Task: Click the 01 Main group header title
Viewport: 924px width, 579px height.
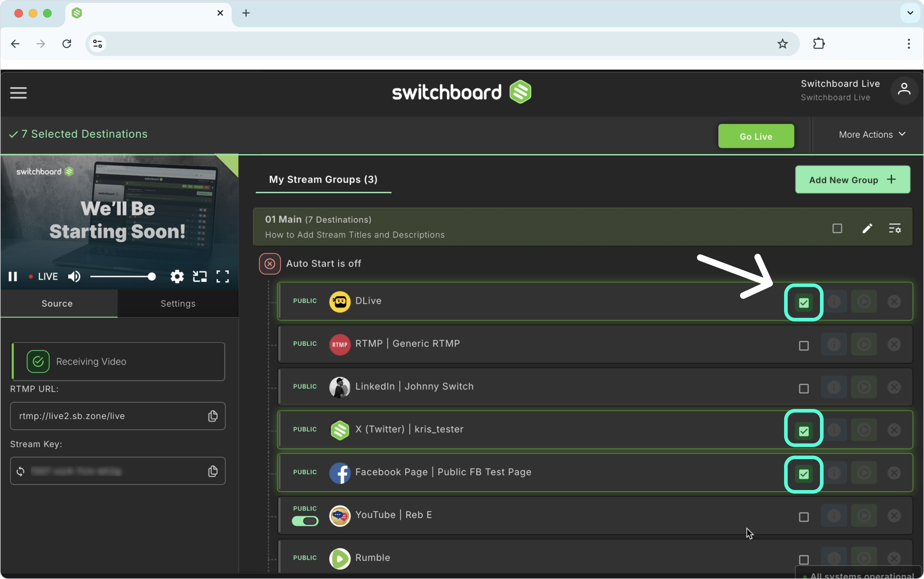Action: [x=283, y=220]
